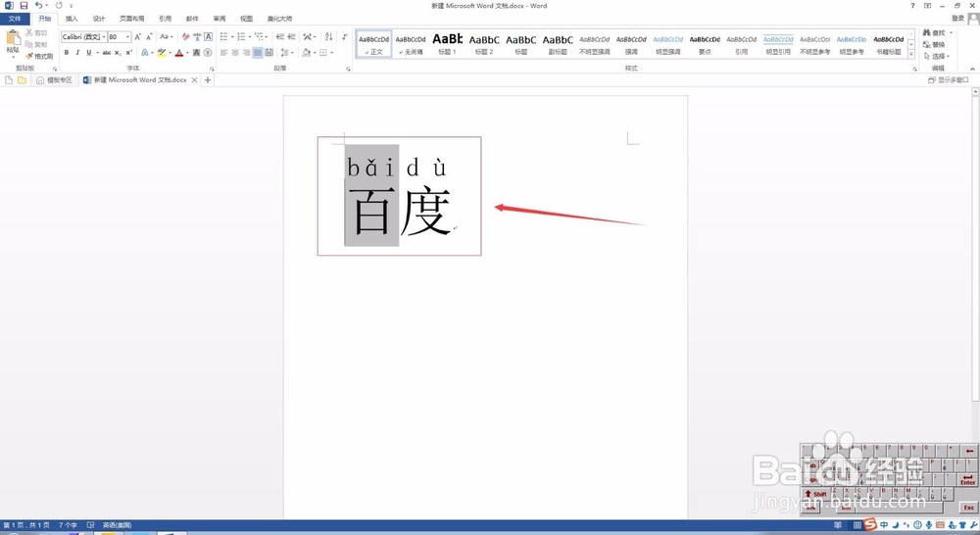Screen dimensions: 980x535
Task: Click the red font color button
Action: tap(179, 53)
